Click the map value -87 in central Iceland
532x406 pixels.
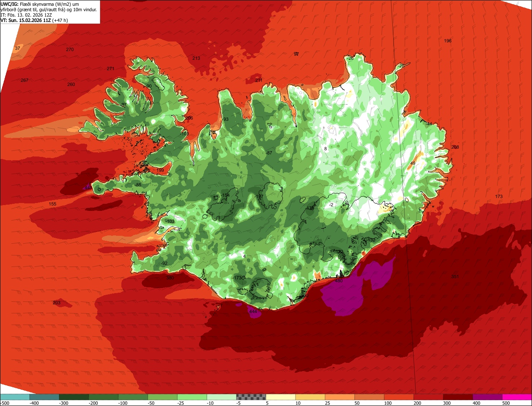(269, 153)
